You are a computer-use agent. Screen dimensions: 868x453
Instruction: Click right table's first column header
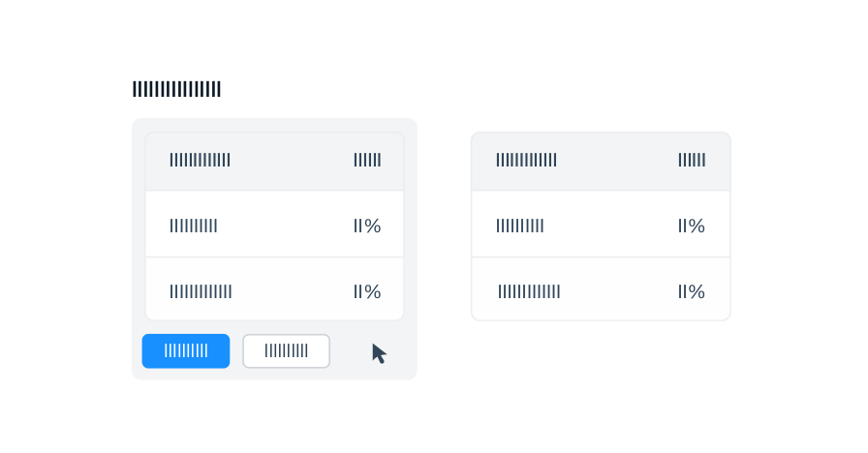pyautogui.click(x=526, y=160)
